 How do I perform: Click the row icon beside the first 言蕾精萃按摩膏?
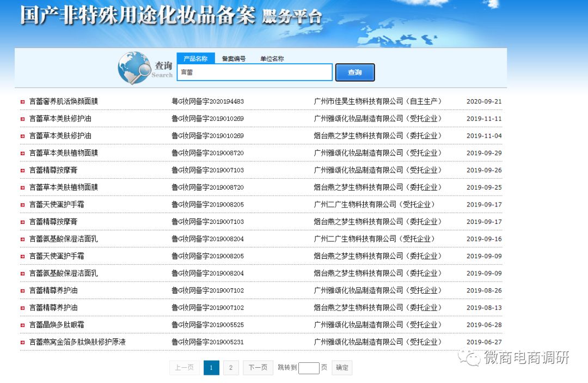click(22, 170)
